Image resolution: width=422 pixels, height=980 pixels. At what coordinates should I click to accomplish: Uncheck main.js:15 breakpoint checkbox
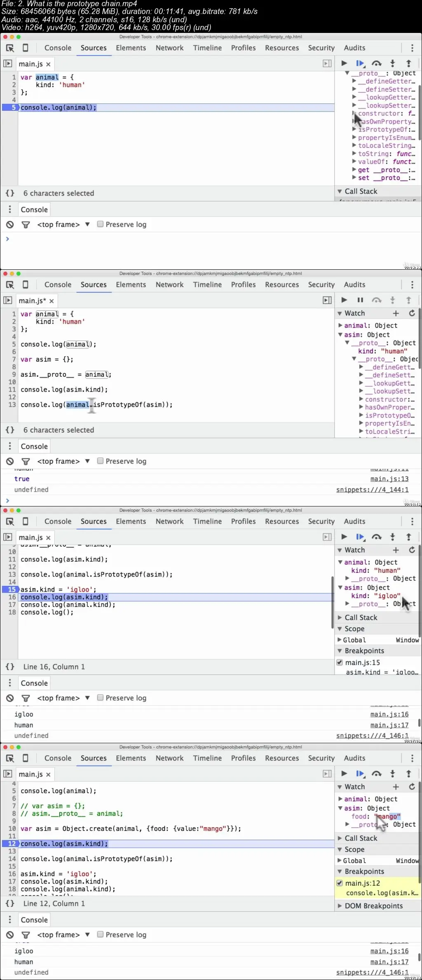(x=340, y=663)
